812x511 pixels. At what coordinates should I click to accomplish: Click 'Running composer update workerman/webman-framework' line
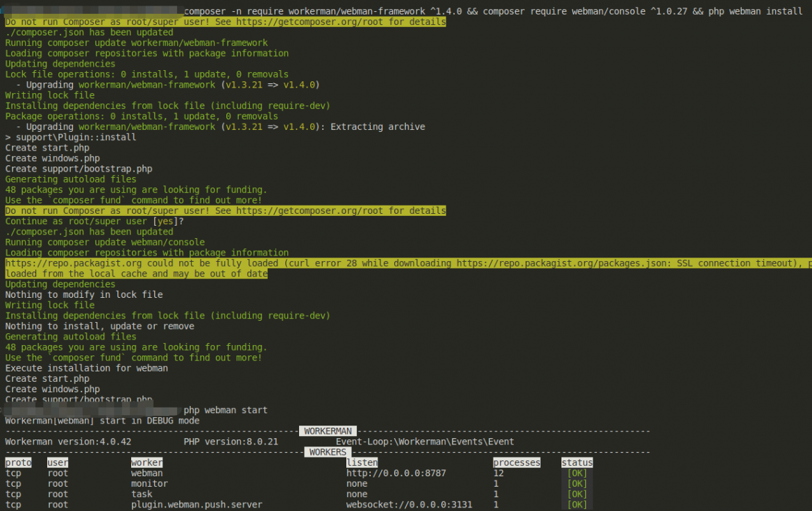tap(137, 42)
